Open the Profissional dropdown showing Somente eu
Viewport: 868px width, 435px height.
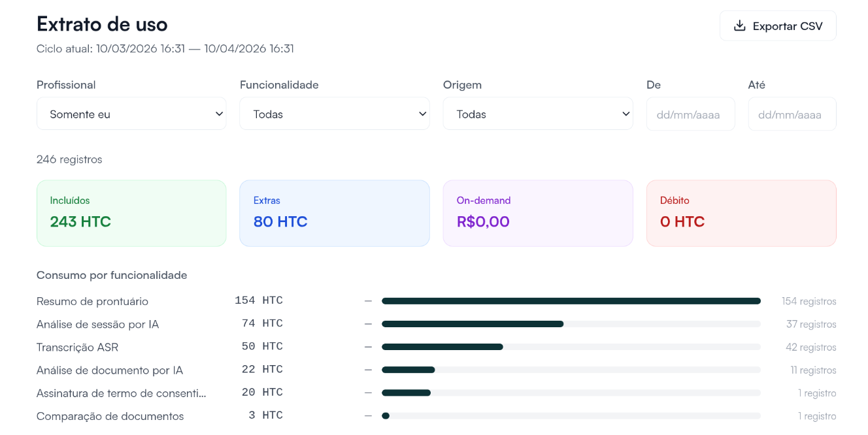(131, 114)
